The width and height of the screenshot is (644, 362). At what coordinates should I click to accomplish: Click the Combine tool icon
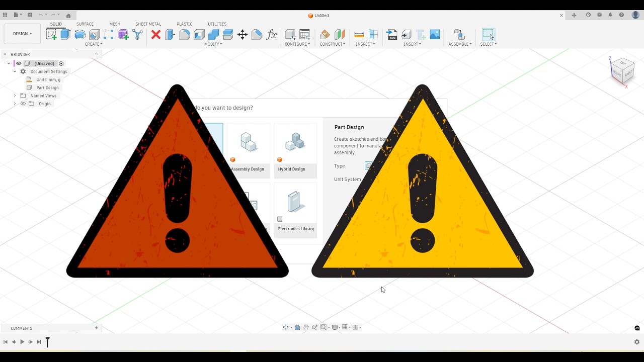tap(213, 35)
